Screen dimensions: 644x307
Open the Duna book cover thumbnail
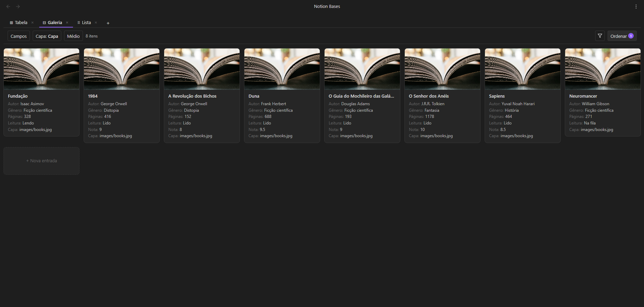pos(282,69)
